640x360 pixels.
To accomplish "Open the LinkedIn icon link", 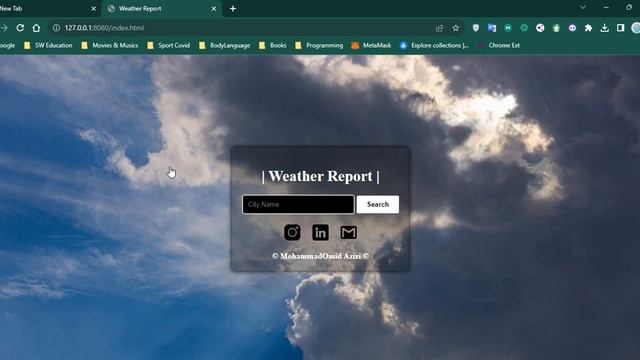I will [320, 232].
